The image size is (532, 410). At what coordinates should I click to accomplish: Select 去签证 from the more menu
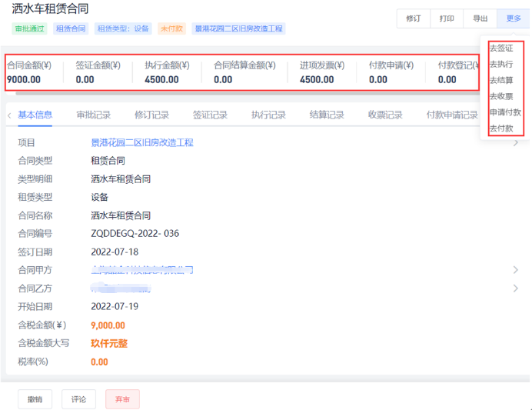pos(501,48)
